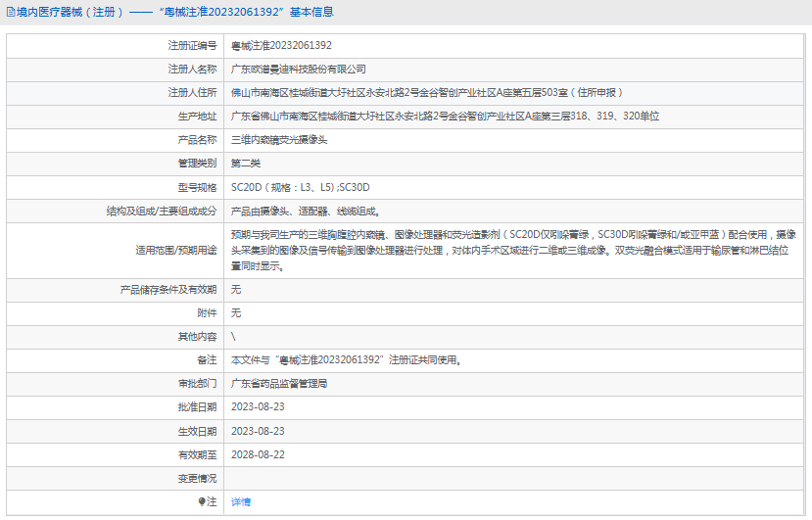The width and height of the screenshot is (812, 520).
Task: Click the 审批部门 label
Action: [197, 384]
